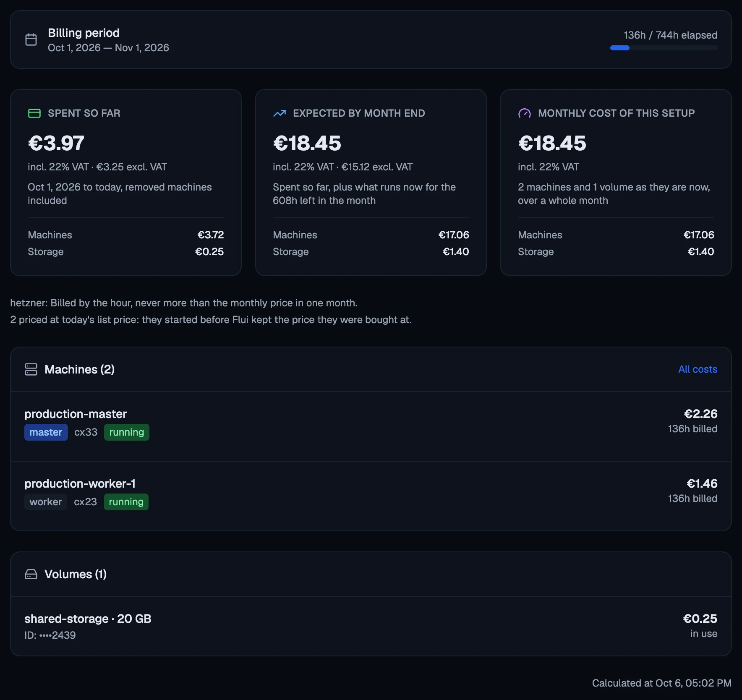The image size is (742, 700).
Task: Click the green card icon for Spent So Far
Action: click(x=34, y=113)
